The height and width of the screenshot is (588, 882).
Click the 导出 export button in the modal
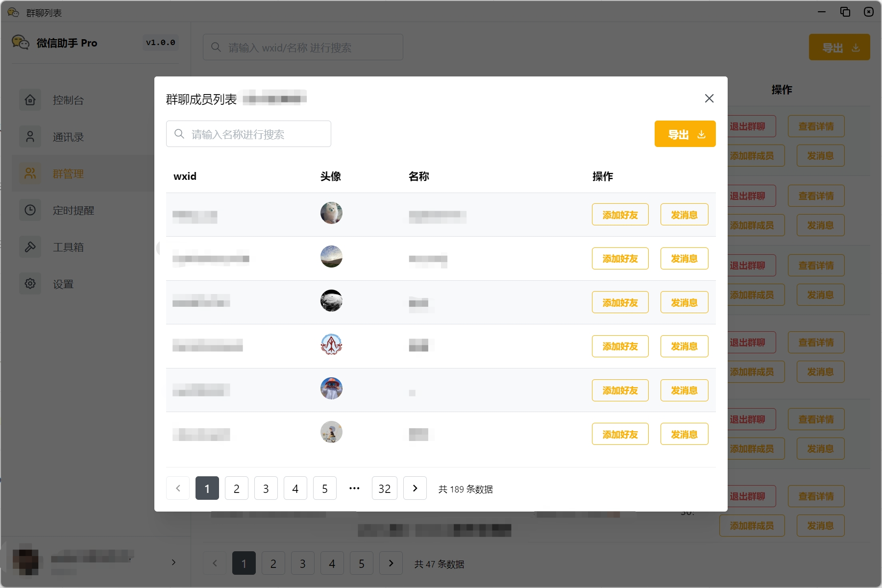(x=685, y=134)
